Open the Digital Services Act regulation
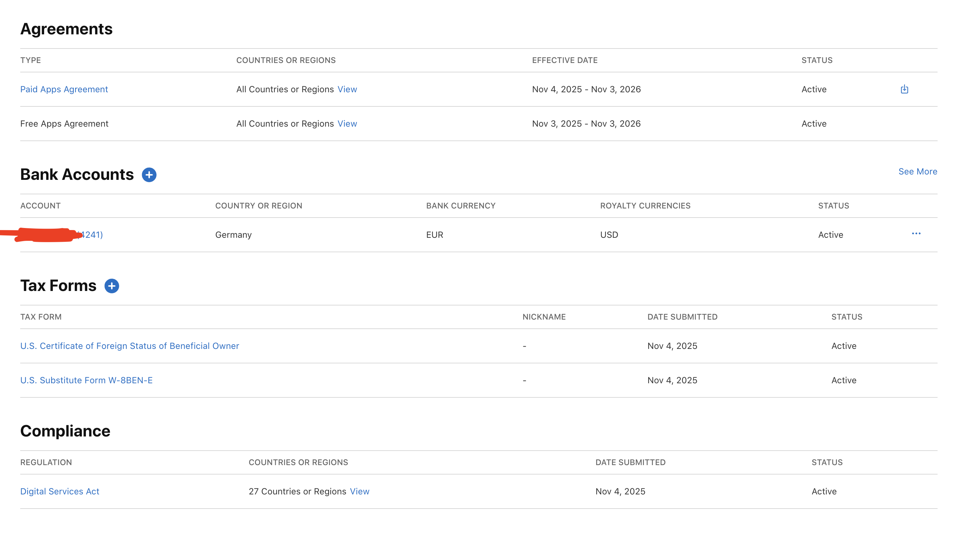The image size is (980, 553). click(x=60, y=491)
